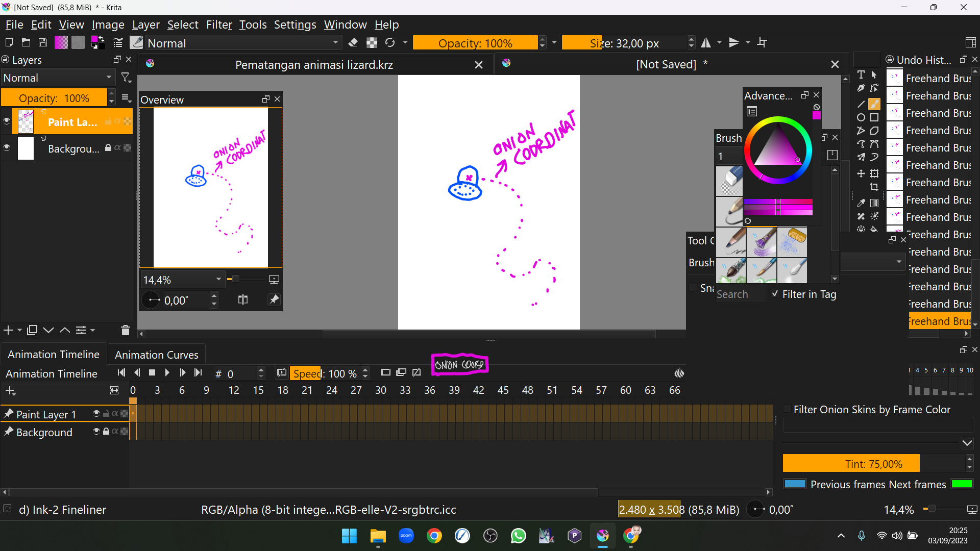Open the Filter menu
980x551 pixels.
click(219, 24)
